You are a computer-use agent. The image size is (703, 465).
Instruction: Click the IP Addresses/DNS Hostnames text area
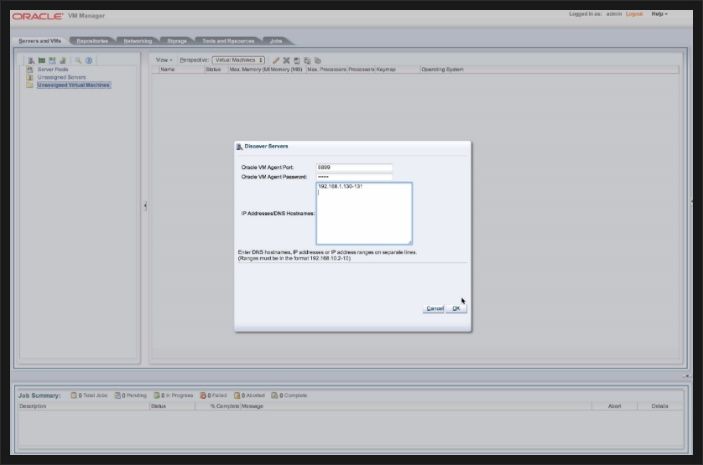pyautogui.click(x=364, y=213)
